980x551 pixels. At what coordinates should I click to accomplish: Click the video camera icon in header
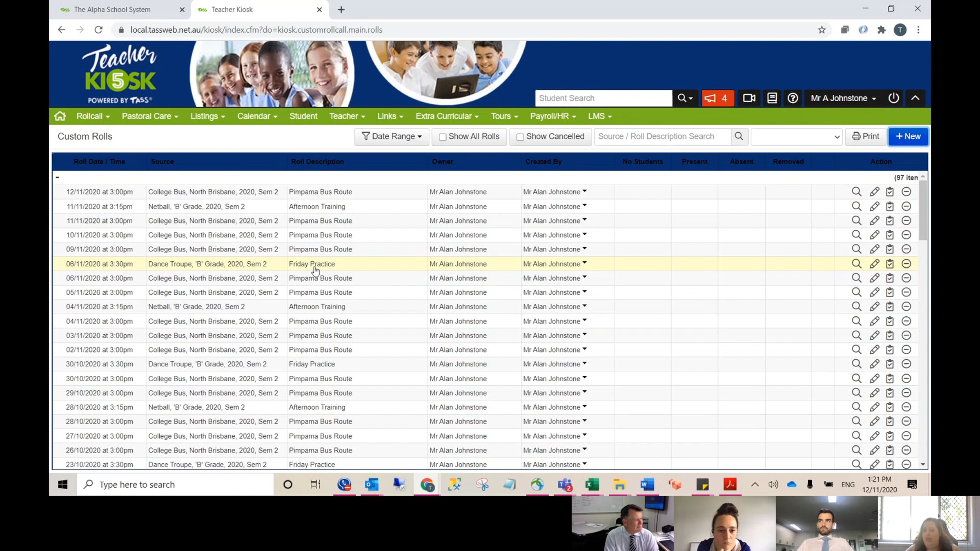[x=749, y=98]
